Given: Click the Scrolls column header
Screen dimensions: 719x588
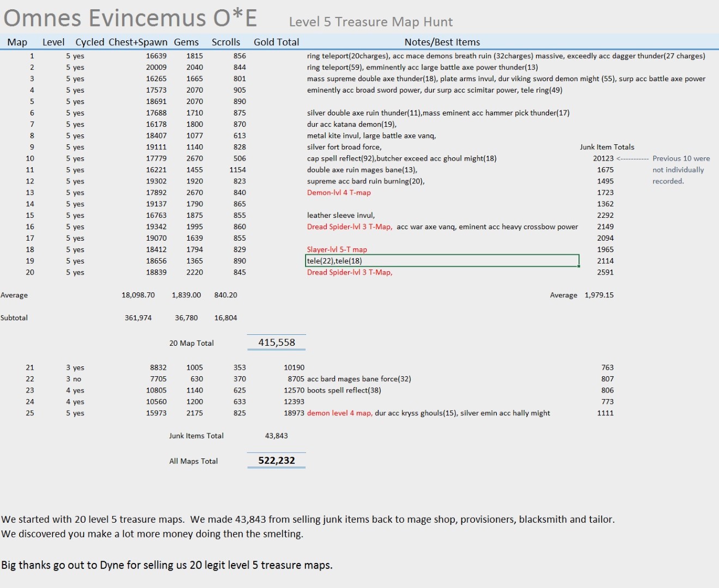Looking at the screenshot, I should (x=226, y=42).
